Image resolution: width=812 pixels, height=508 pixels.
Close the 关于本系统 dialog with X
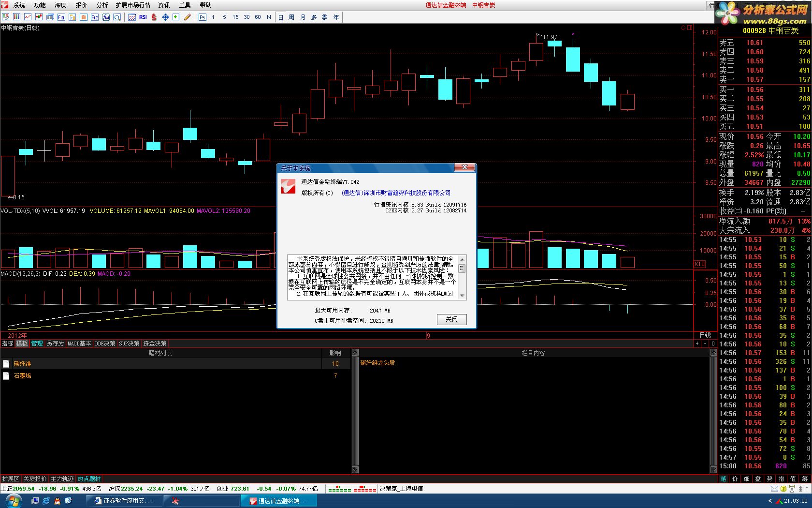point(464,167)
